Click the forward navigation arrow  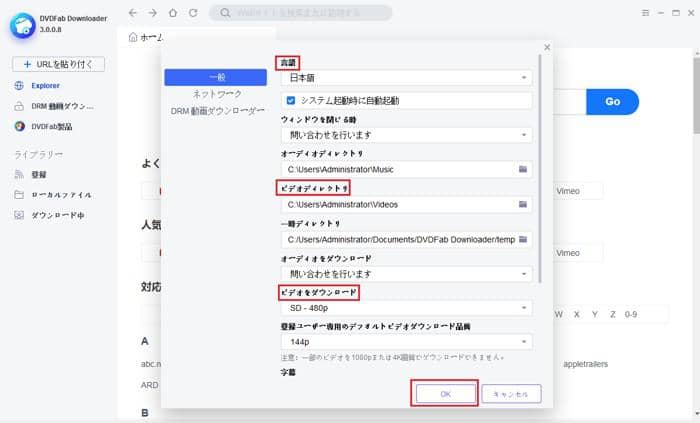point(152,13)
